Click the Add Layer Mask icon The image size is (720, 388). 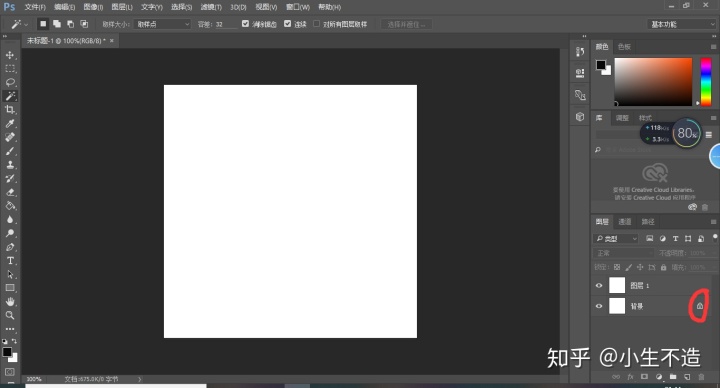pos(644,377)
